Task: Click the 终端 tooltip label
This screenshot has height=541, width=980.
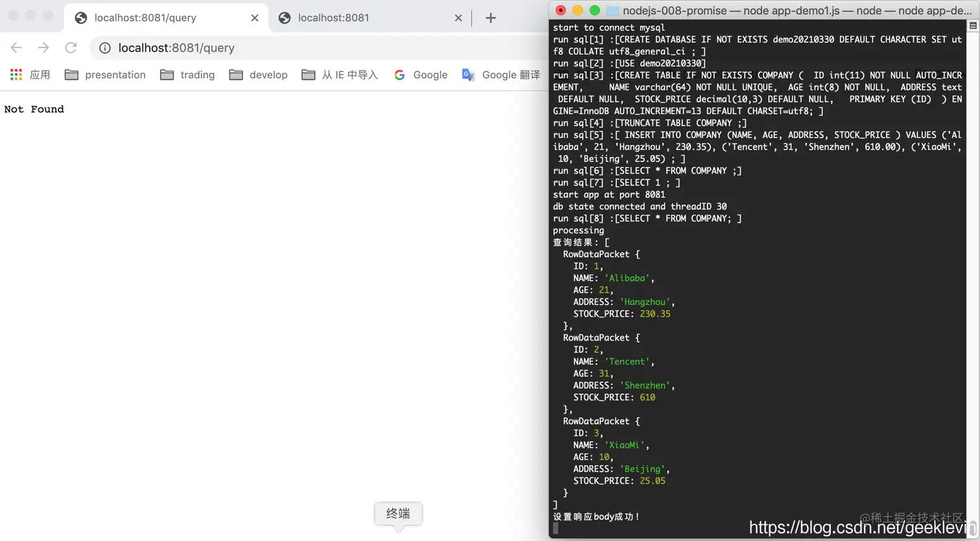Action: (x=398, y=513)
